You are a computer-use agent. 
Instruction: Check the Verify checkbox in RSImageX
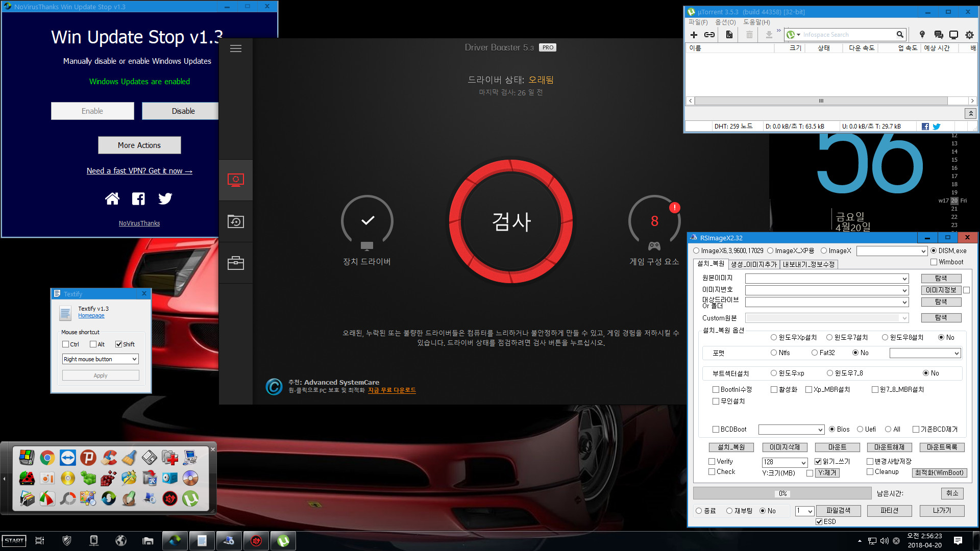pos(712,461)
